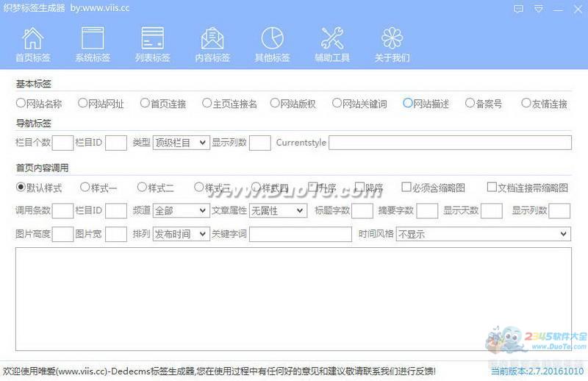Expand the 频道 全部 dropdown
Image resolution: width=588 pixels, height=381 pixels.
tap(181, 210)
